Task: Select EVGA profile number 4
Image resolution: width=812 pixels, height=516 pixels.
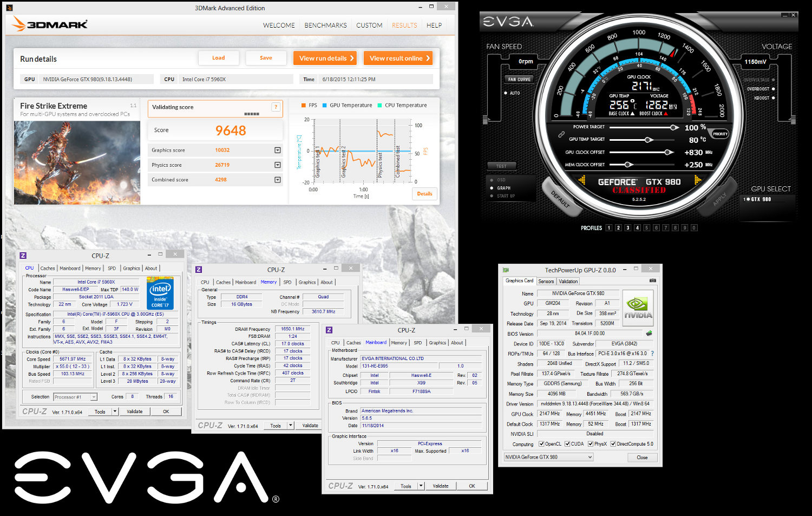Action: tap(637, 228)
